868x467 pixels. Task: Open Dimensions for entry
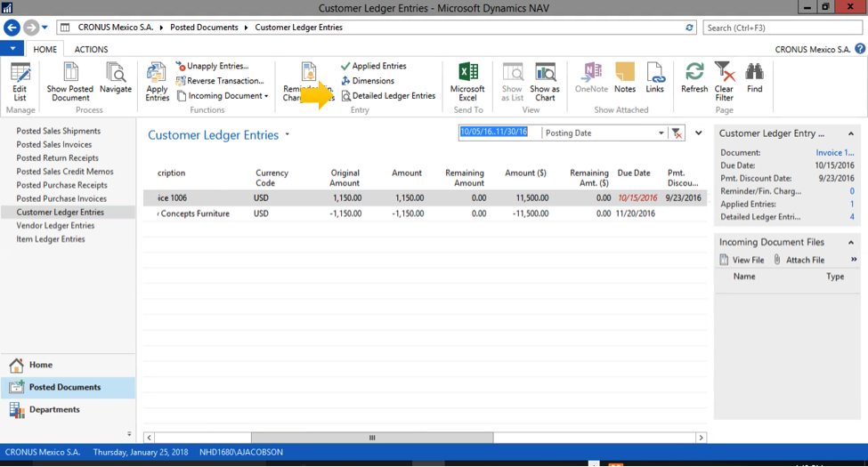click(x=369, y=81)
